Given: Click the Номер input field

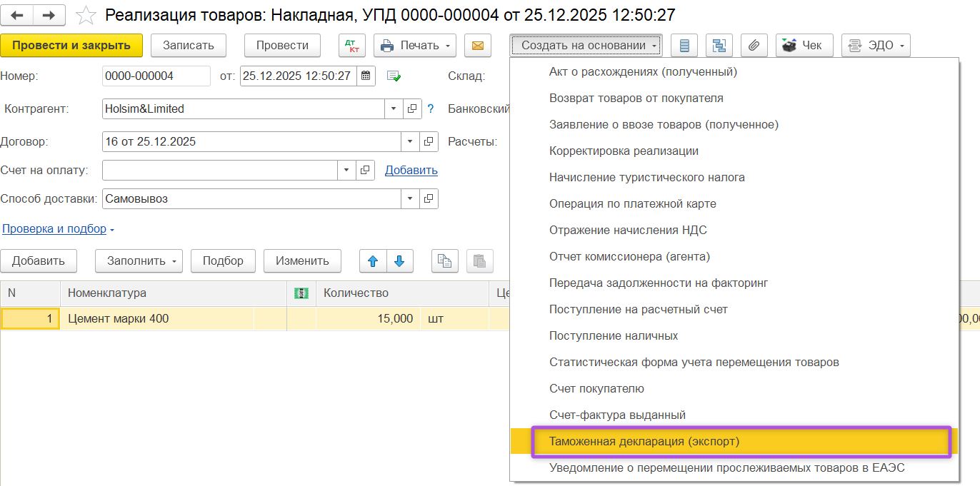Looking at the screenshot, I should 156,76.
